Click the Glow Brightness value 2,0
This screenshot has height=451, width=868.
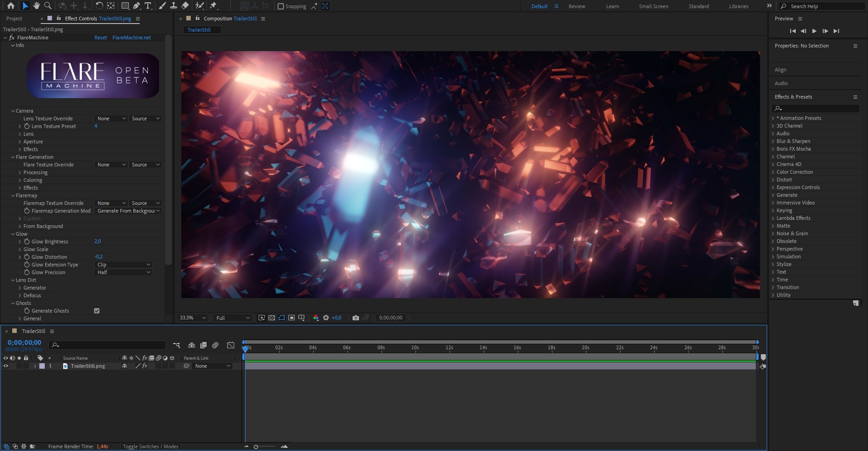click(x=98, y=242)
